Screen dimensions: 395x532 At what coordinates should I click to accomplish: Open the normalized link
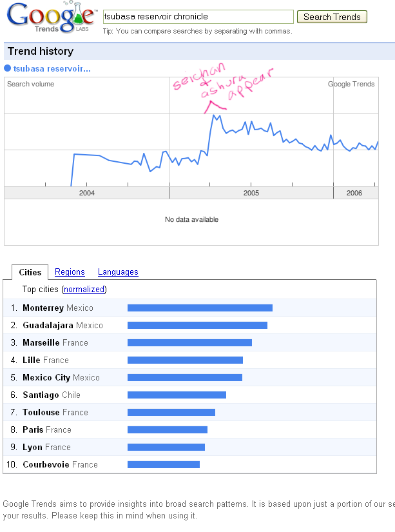[x=84, y=290]
